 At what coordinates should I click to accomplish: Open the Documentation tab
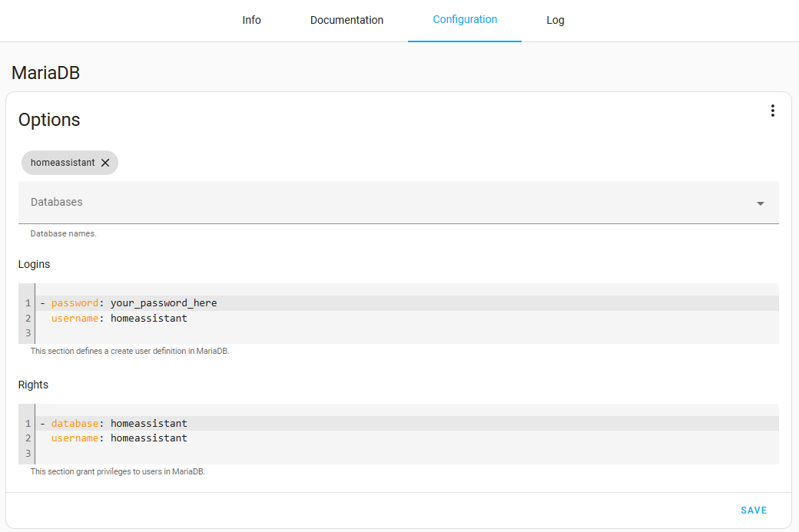(x=346, y=21)
